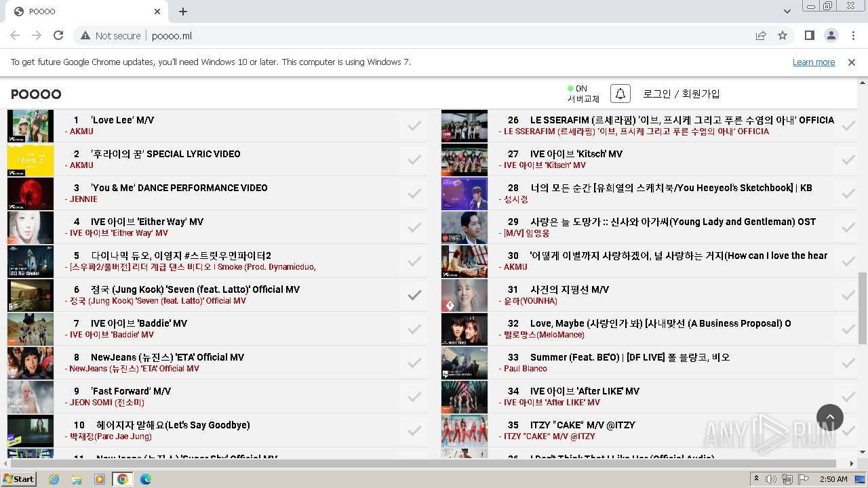
Task: Dismiss the Chrome update notice bar
Action: point(852,62)
